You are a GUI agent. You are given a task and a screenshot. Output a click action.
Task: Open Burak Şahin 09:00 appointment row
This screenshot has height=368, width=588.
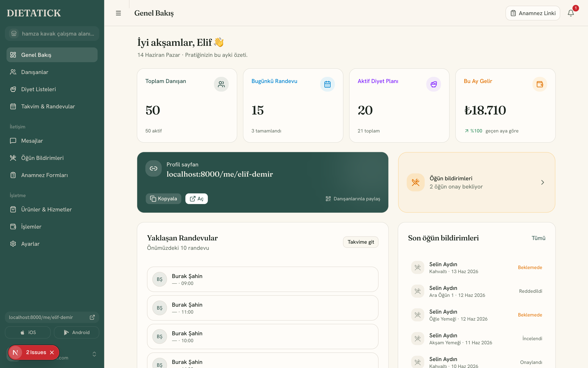coord(263,279)
